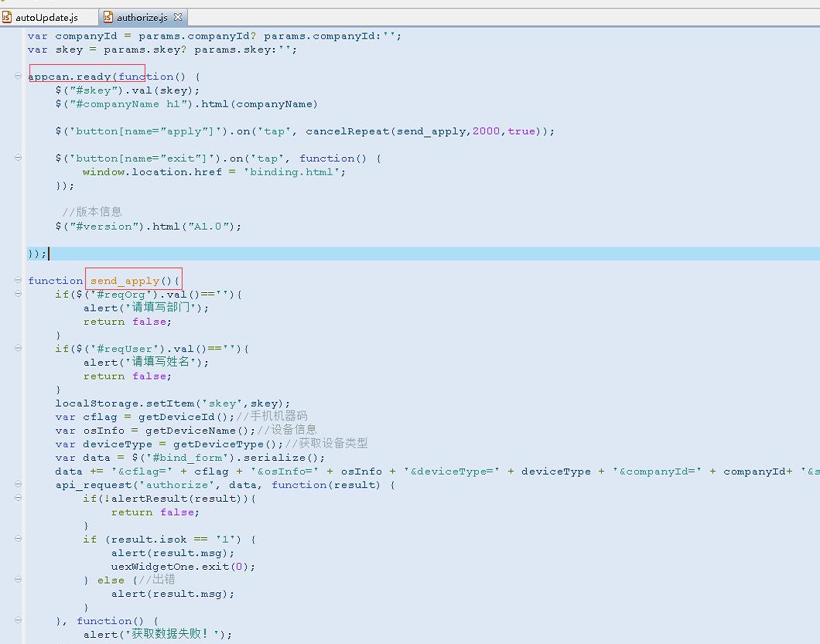Viewport: 820px width, 644px height.
Task: Click the uexWidgetOne.exit(0); line
Action: pyautogui.click(x=183, y=567)
